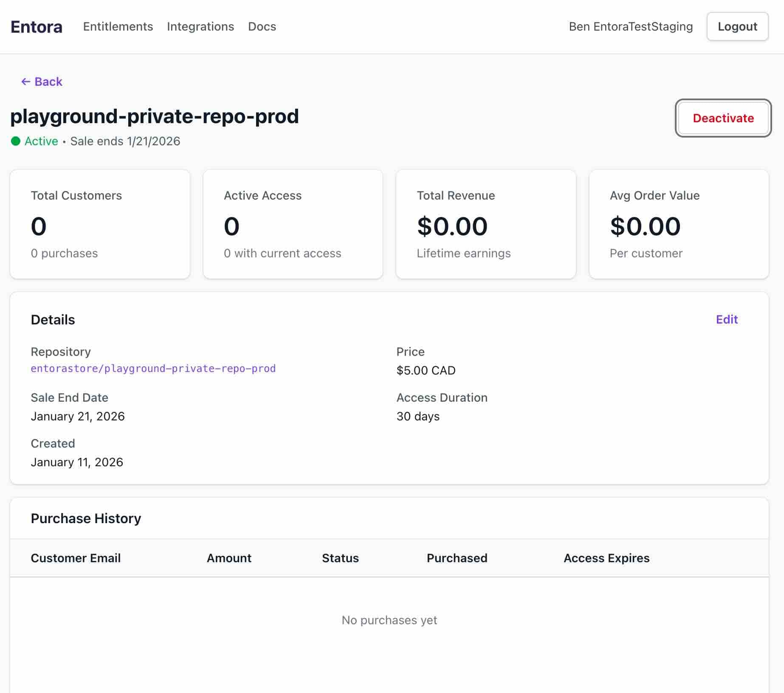Open the Entitlements menu item
Image resolution: width=784 pixels, height=693 pixels.
point(118,26)
